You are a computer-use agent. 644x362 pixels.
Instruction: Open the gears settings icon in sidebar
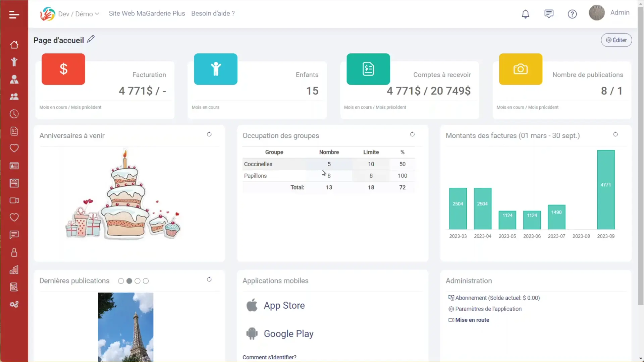click(x=14, y=304)
